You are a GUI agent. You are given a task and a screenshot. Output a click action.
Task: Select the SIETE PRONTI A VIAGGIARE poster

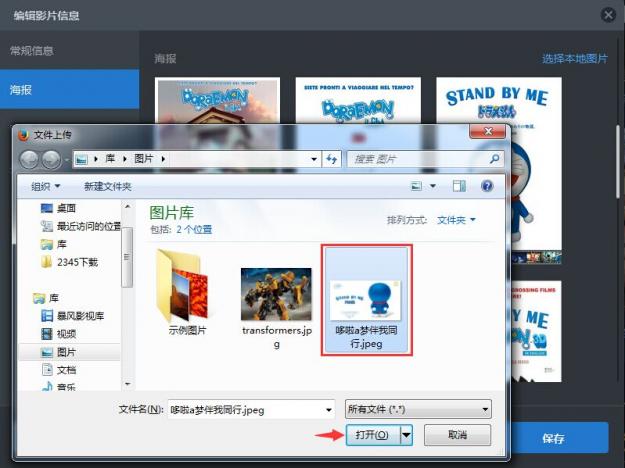358,100
